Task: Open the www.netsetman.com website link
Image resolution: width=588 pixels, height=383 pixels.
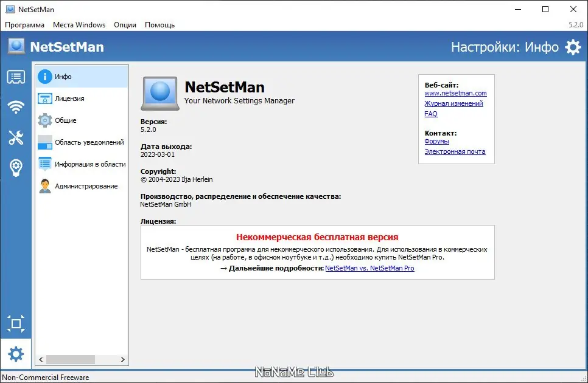Action: pyautogui.click(x=456, y=93)
